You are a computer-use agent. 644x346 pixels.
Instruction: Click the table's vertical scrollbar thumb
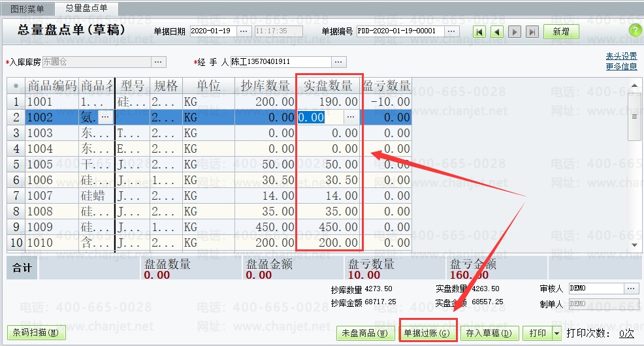tap(634, 116)
